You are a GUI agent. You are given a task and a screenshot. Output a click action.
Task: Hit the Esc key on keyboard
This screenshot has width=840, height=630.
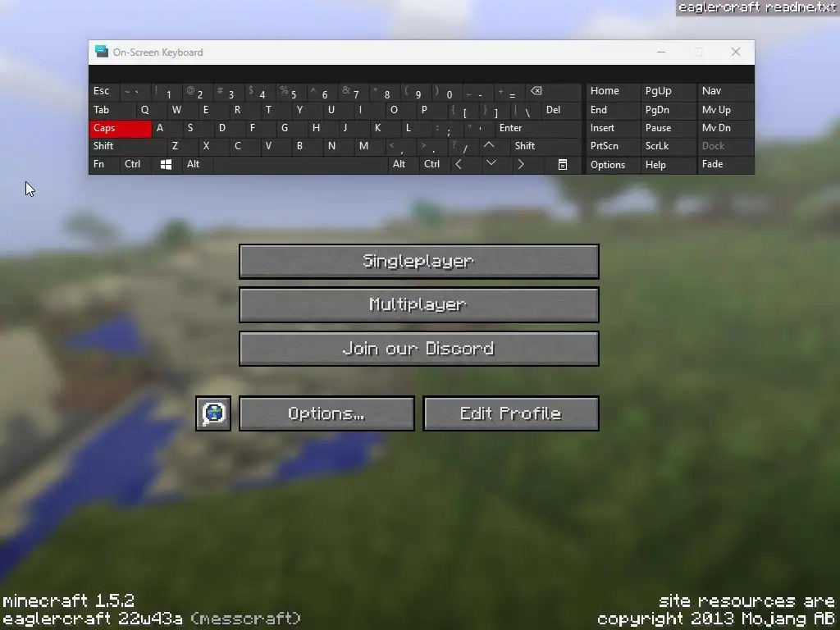click(104, 91)
